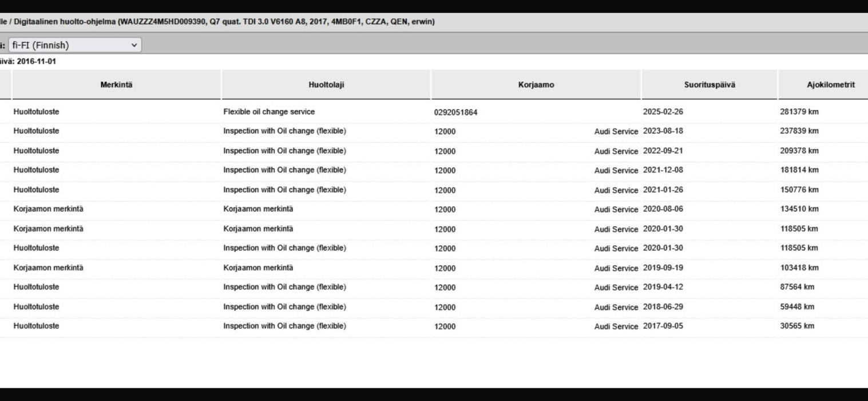Select the 2022-09-21 date cell

pos(663,151)
